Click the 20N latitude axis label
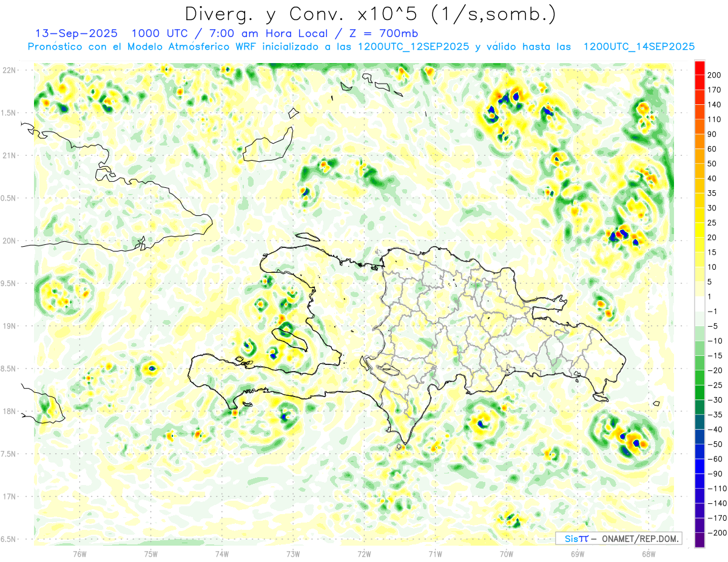 click(x=10, y=241)
